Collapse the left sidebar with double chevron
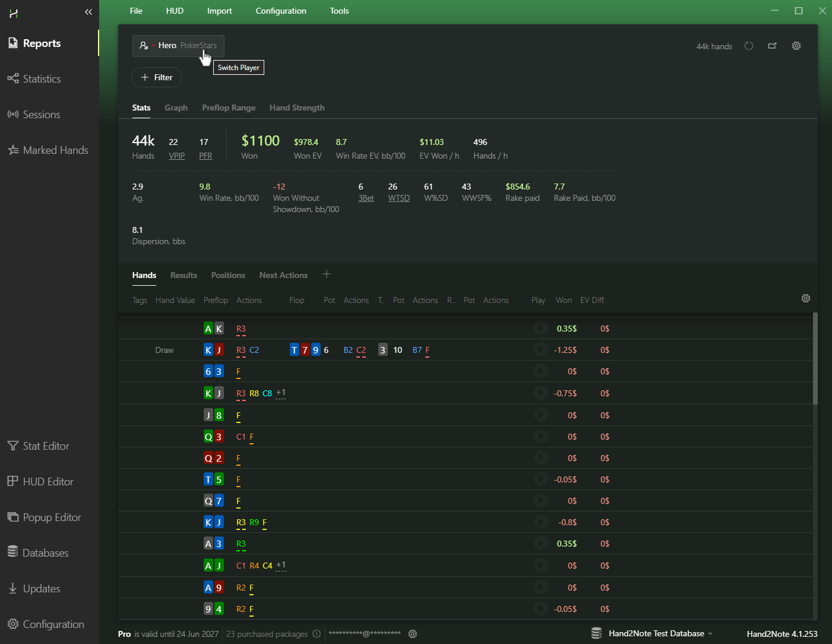This screenshot has width=832, height=644. pos(88,12)
